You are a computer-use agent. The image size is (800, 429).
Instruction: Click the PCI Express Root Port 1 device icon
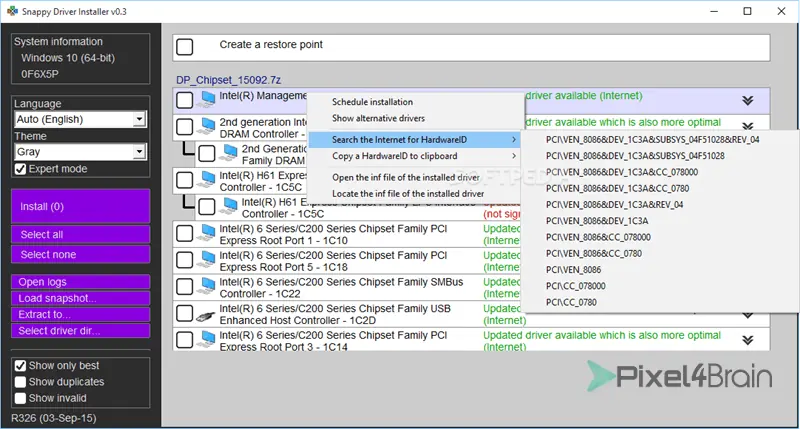click(207, 233)
